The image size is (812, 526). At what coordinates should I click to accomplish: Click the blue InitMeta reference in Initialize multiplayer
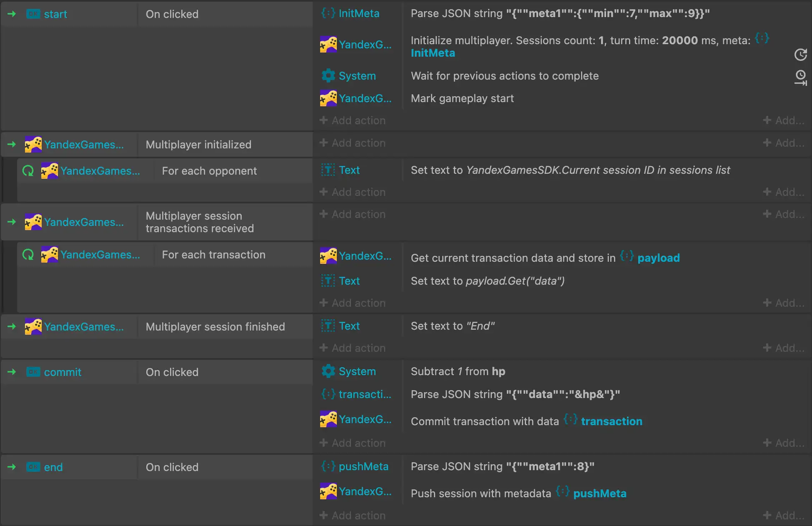click(433, 53)
